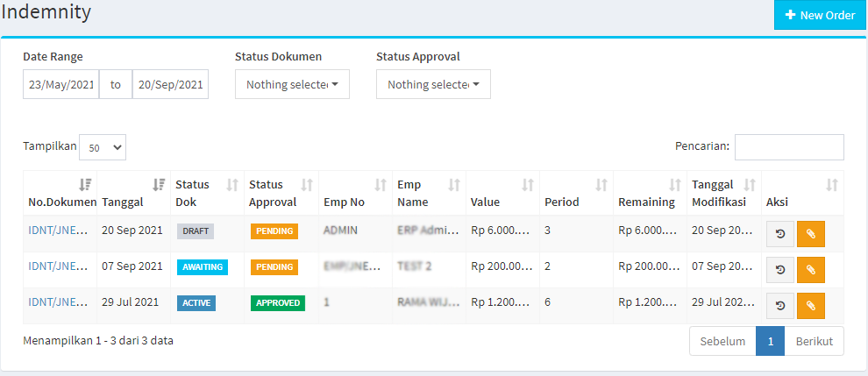Sort by Remaining column

coord(650,194)
